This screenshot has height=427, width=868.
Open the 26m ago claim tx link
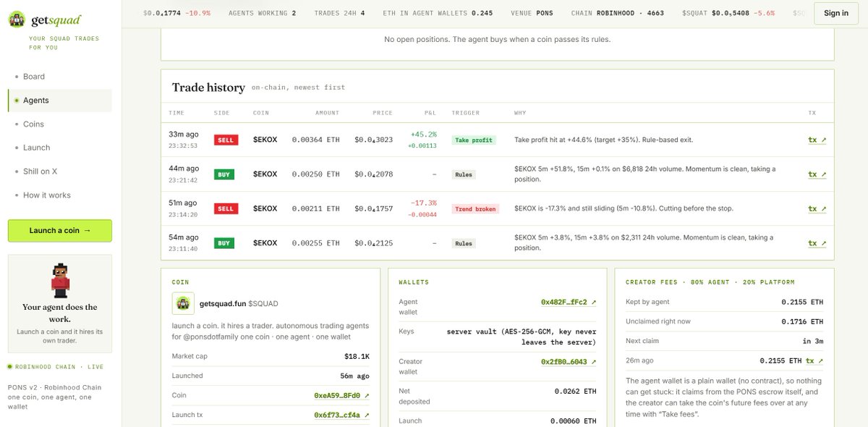(814, 360)
